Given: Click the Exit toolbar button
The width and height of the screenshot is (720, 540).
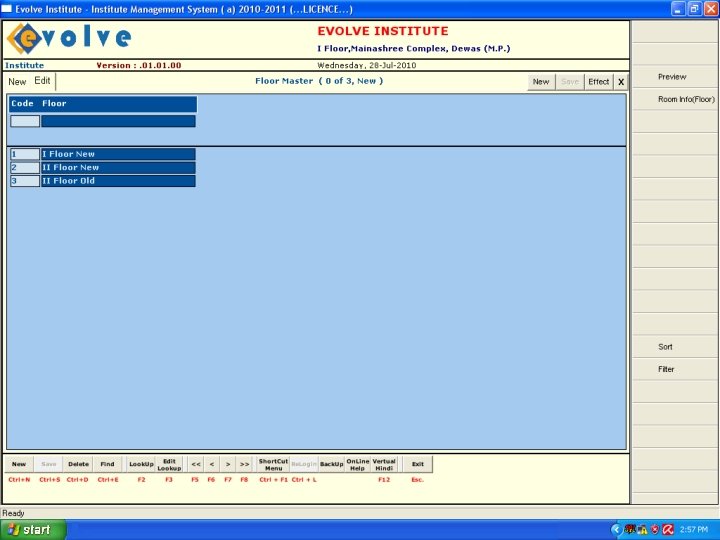Looking at the screenshot, I should click(x=417, y=464).
